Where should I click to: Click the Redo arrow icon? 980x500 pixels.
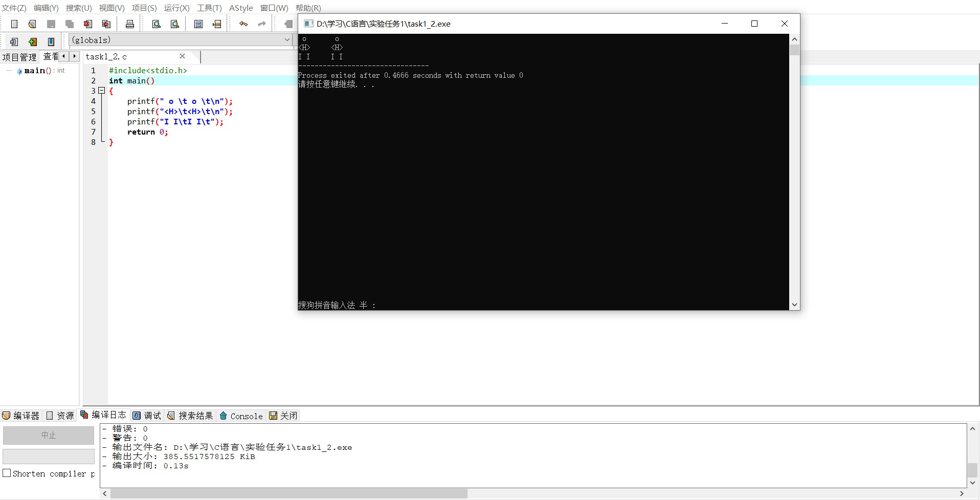pos(262,24)
